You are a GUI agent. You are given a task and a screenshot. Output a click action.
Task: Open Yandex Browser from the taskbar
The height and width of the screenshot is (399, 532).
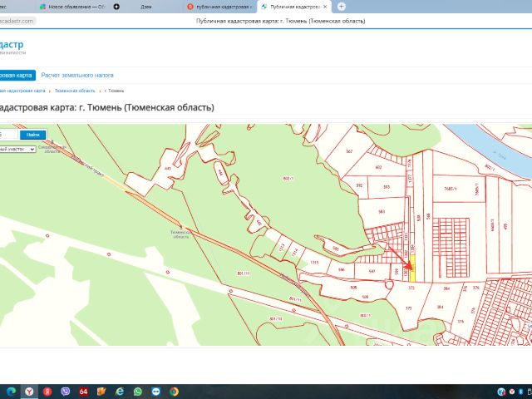click(x=29, y=391)
